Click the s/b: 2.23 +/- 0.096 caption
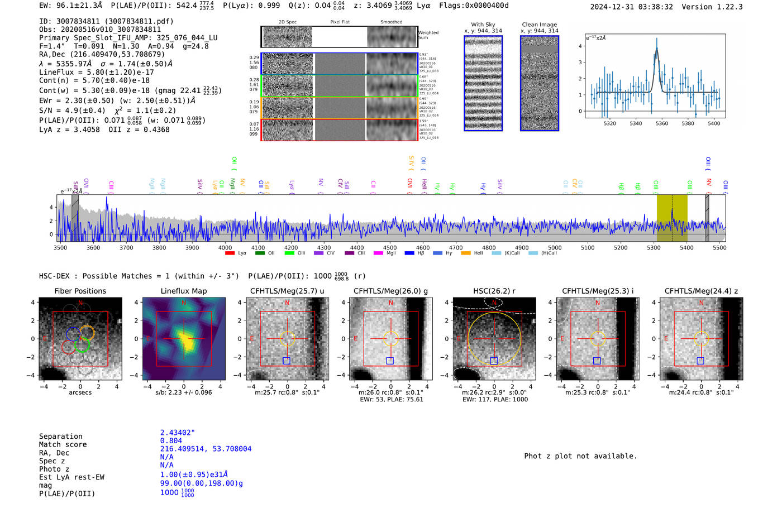Viewport: 782px width, 532px height. pos(184,392)
